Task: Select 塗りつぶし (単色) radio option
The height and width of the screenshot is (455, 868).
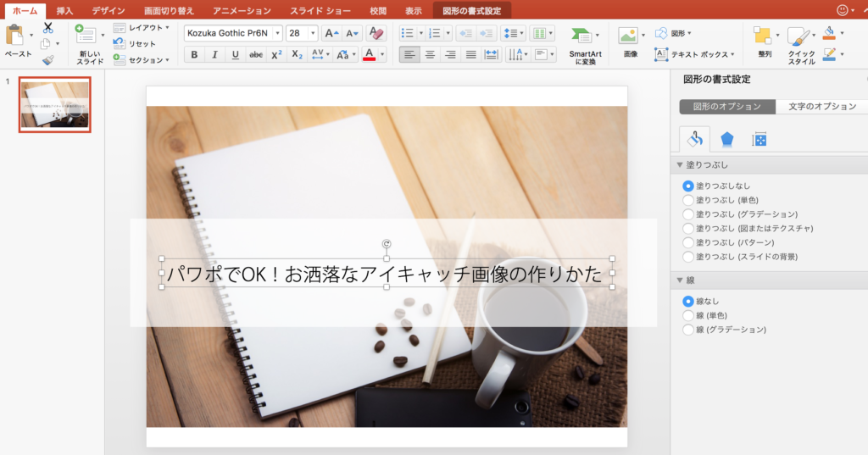Action: pyautogui.click(x=688, y=200)
